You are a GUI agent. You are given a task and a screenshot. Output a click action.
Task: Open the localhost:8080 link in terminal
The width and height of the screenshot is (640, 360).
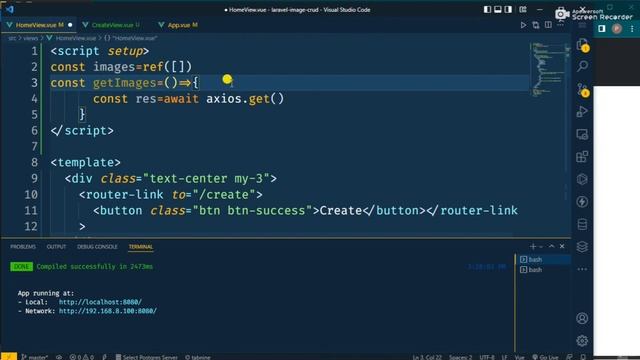point(100,302)
